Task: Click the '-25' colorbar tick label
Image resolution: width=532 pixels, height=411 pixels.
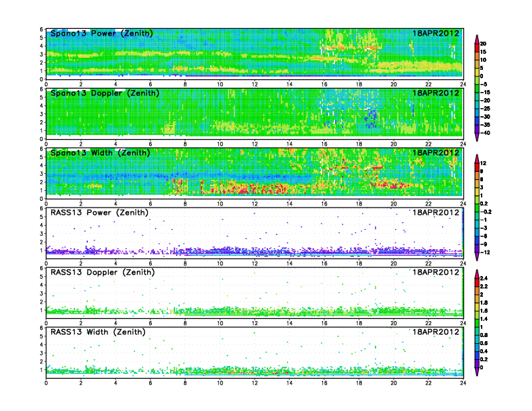Action: [485, 109]
